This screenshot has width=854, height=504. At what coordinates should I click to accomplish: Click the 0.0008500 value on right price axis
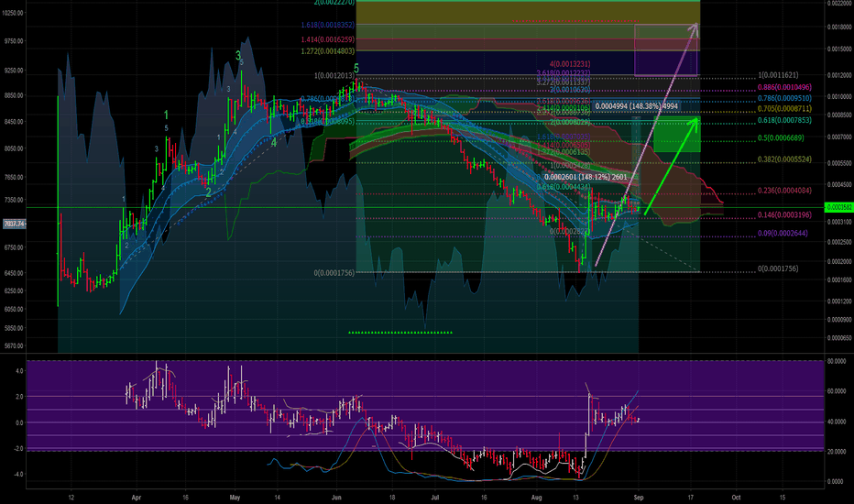pyautogui.click(x=840, y=115)
